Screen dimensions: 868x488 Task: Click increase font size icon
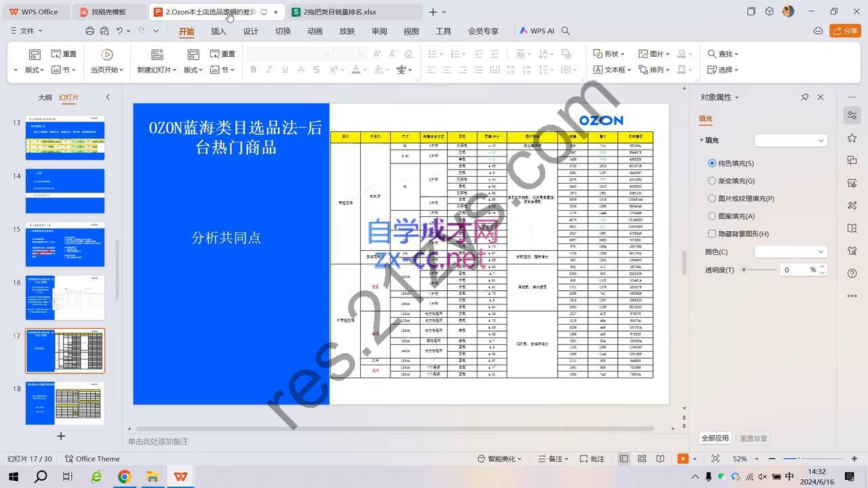[377, 54]
